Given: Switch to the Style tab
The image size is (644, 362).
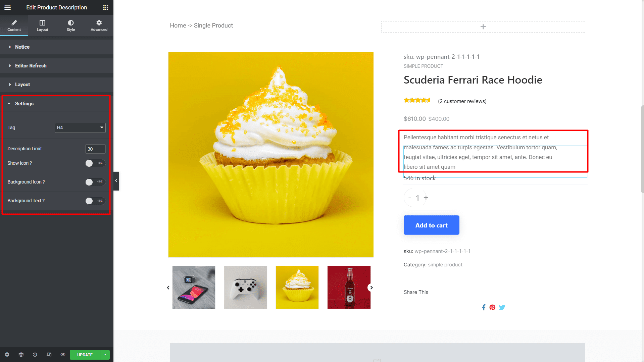Looking at the screenshot, I should point(71,25).
